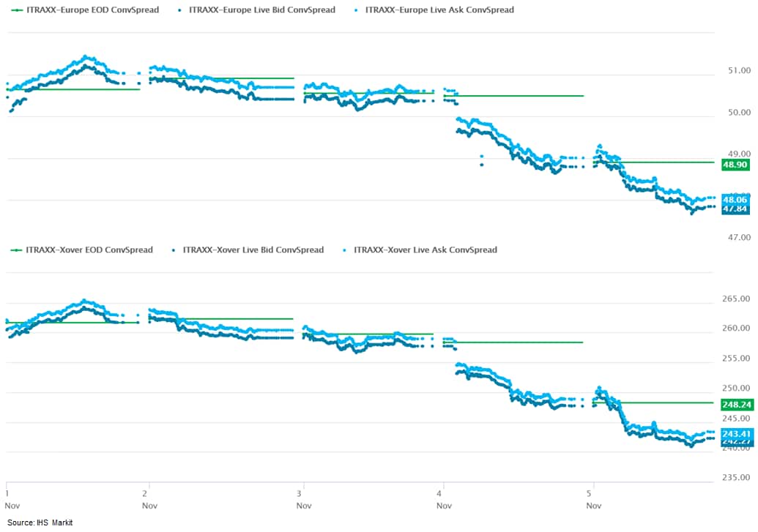Click the Source: IHS Markit text
Screen dimensions: 758x532
tap(41, 522)
